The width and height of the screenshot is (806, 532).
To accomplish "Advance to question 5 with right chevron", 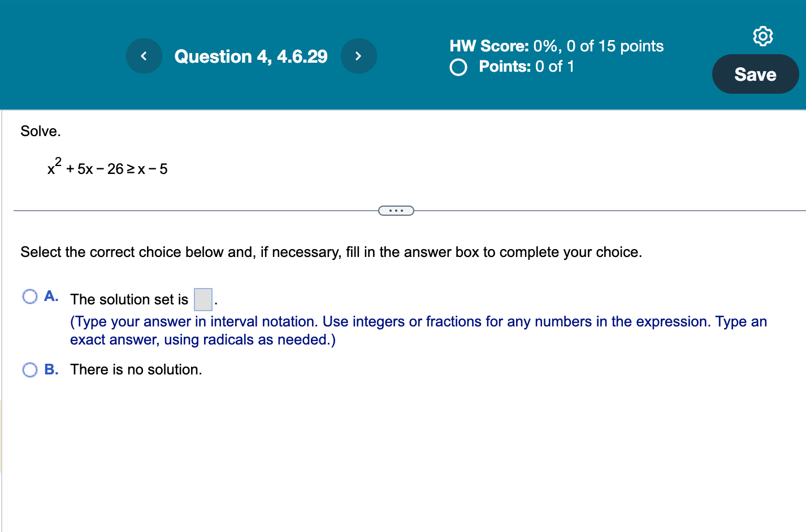I will (359, 56).
